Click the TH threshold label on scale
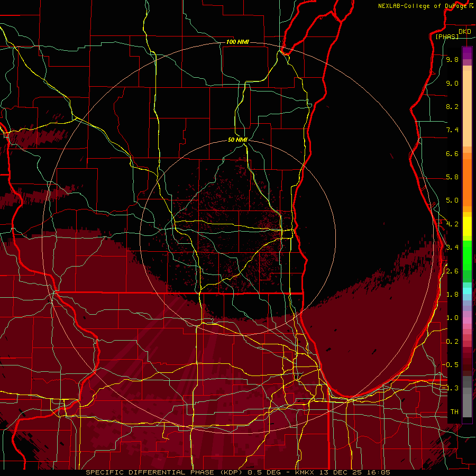The height and width of the screenshot is (476, 476). tap(454, 412)
